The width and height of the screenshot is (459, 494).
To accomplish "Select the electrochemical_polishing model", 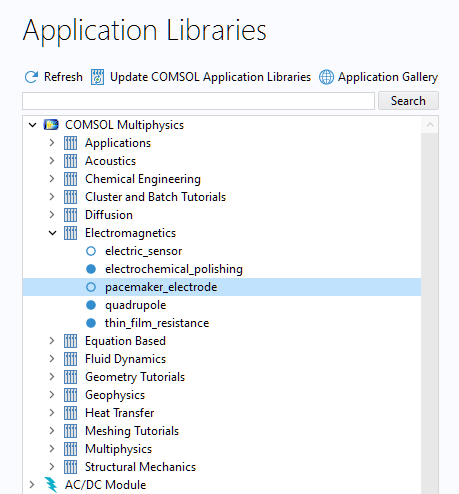I will point(174,269).
